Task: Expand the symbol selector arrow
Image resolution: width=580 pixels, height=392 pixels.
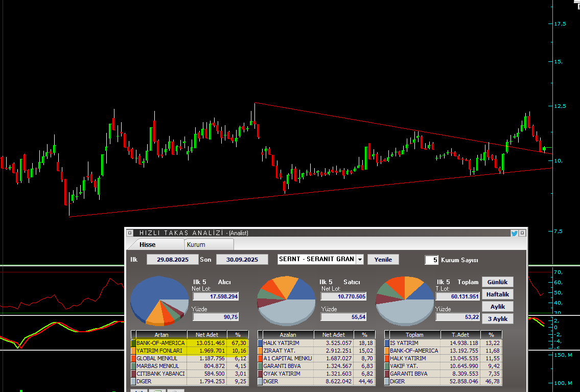Action: point(359,259)
